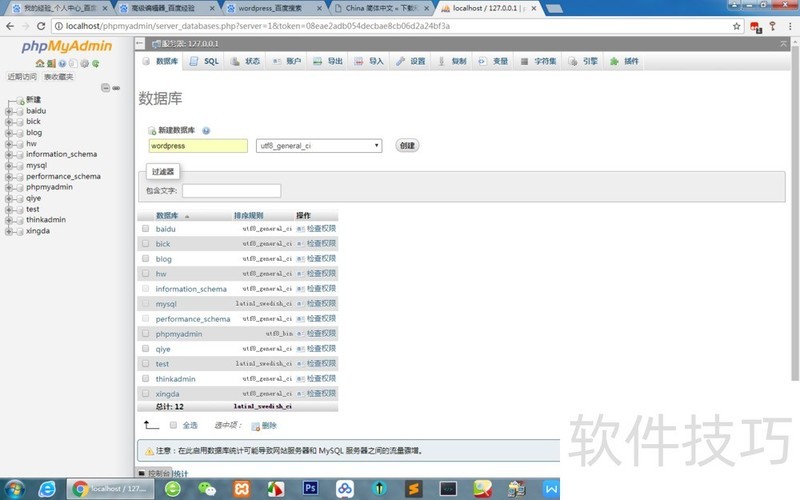
Task: Collapse all tree nodes using minus icon
Action: click(x=105, y=88)
